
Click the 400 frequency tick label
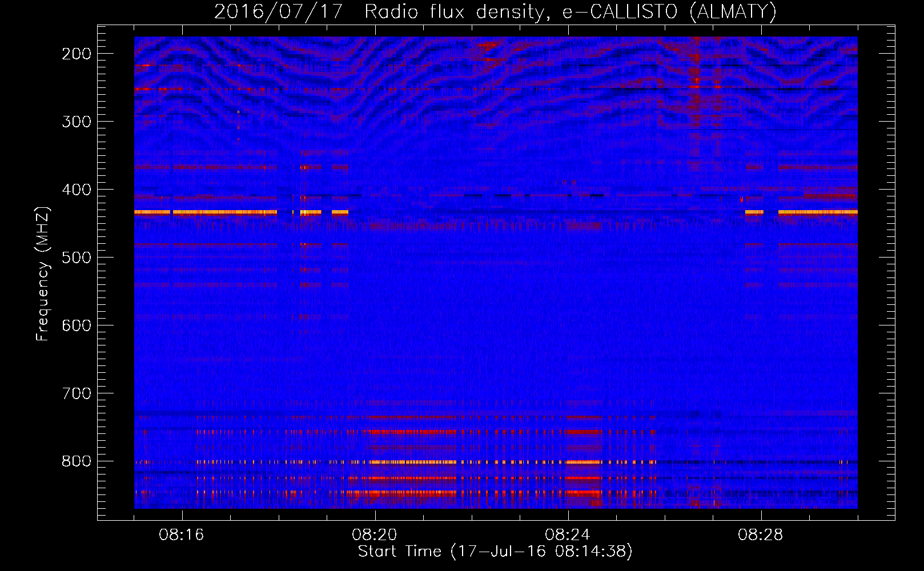(x=77, y=190)
